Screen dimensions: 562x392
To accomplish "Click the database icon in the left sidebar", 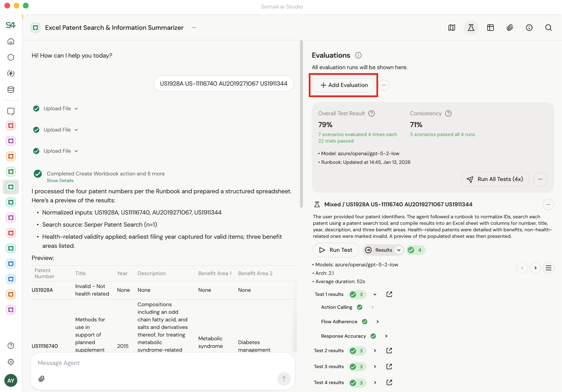I will [11, 90].
